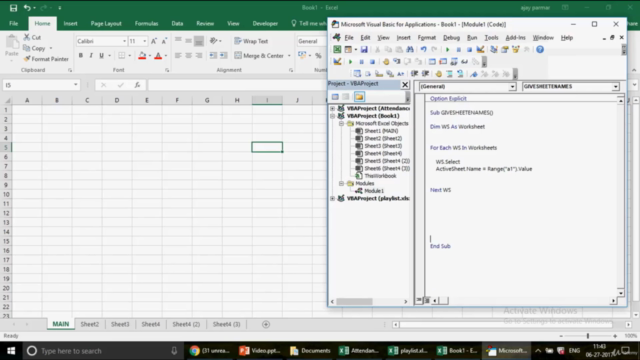Click the Excel zoom slider handle
This screenshot has width=640, height=360.
(588, 336)
